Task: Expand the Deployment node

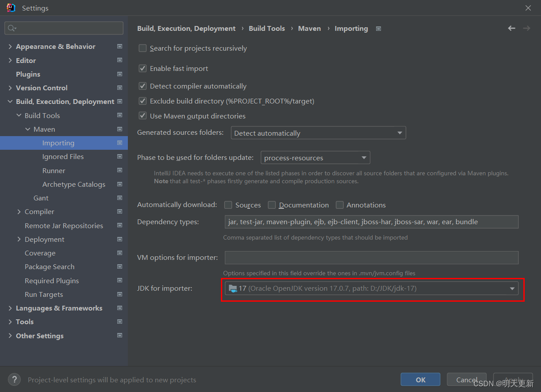Action: [19, 239]
